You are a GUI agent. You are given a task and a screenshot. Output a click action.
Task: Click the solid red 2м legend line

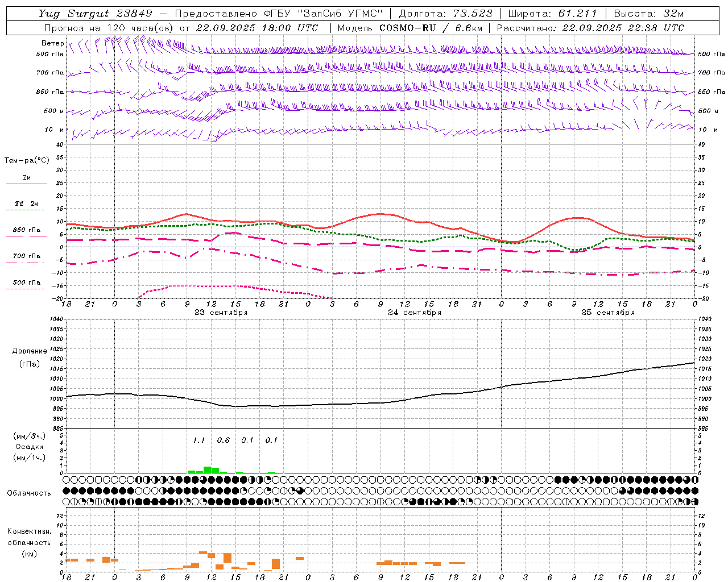(x=26, y=184)
